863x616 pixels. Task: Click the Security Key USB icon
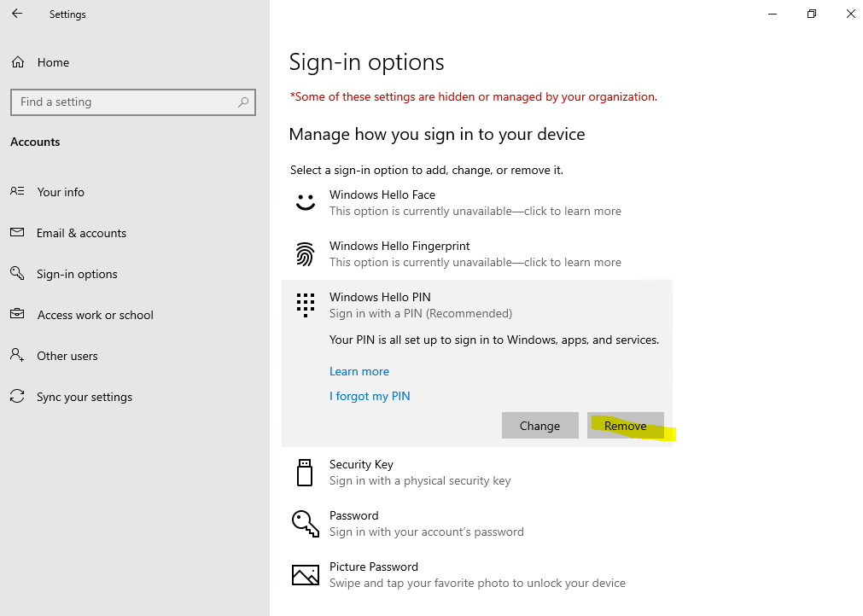(x=305, y=473)
